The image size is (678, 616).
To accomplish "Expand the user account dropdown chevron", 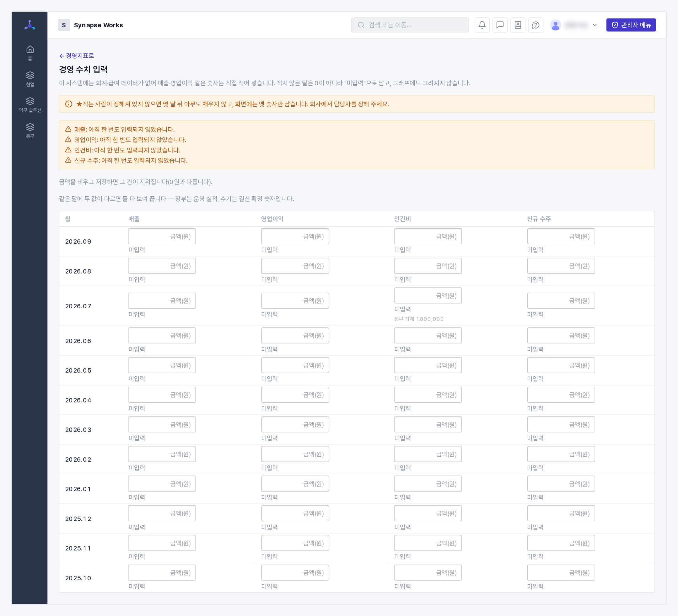I will 594,25.
